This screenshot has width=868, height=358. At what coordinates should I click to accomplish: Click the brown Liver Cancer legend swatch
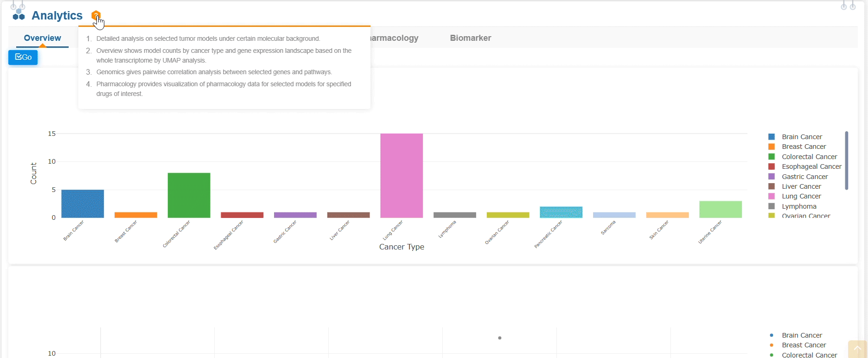772,186
